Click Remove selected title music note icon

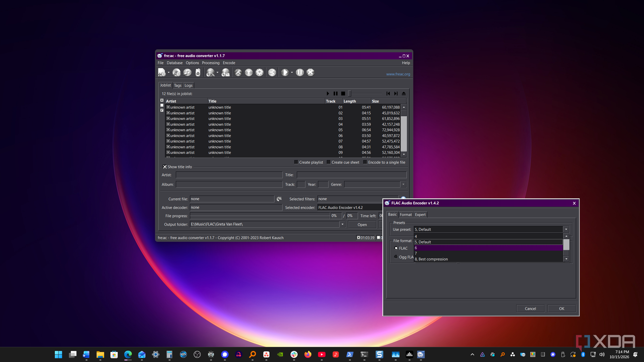pos(187,72)
